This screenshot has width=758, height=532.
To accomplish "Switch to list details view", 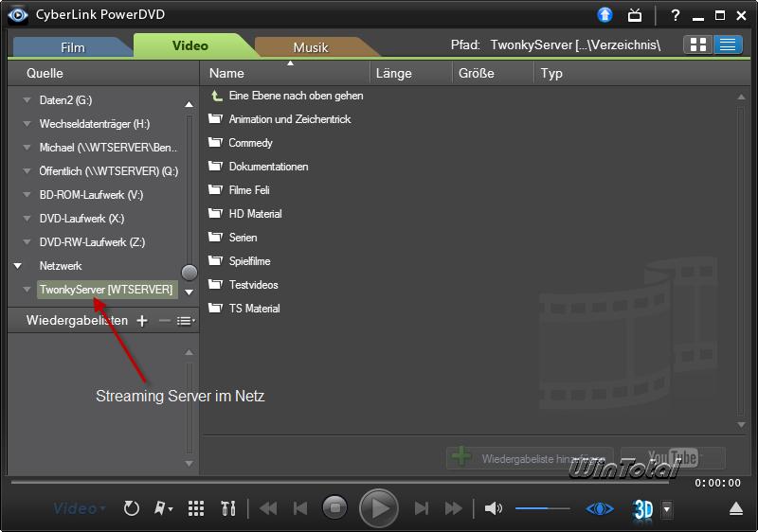I will 728,44.
